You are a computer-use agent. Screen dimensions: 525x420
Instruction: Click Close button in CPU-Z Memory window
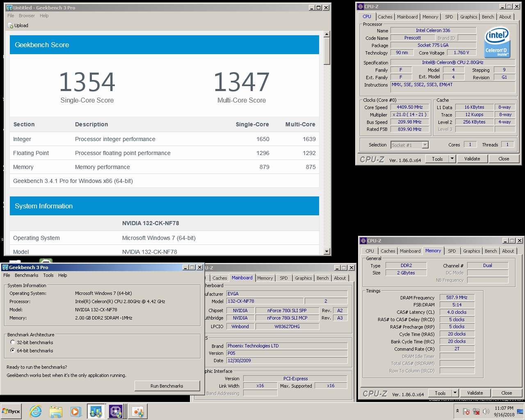(x=507, y=393)
